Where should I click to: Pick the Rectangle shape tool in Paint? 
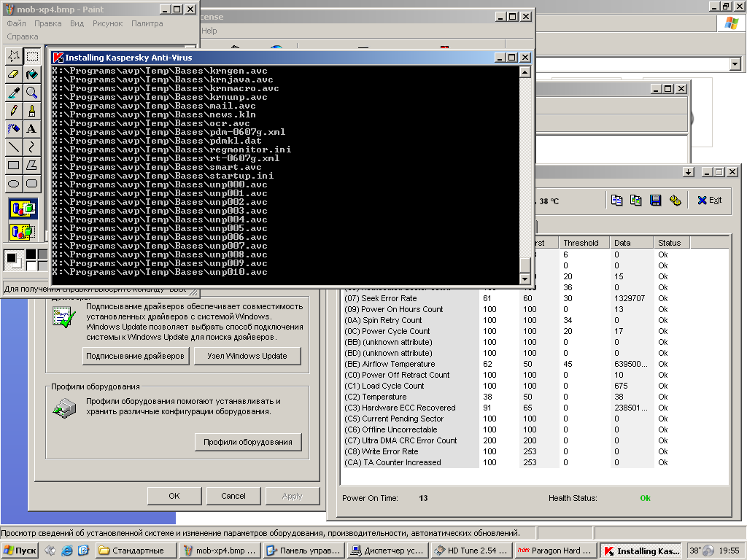click(x=14, y=165)
